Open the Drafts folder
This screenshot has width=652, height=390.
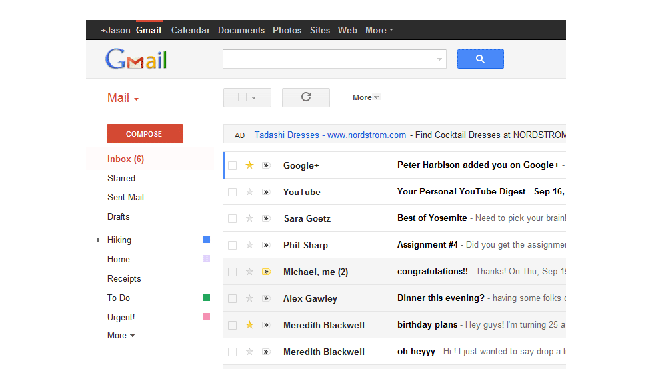tap(119, 217)
